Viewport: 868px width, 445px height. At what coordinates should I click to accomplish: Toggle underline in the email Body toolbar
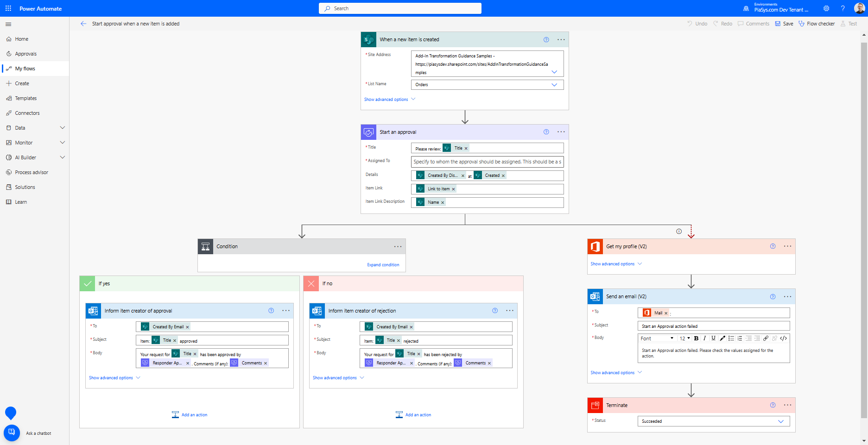coord(713,338)
